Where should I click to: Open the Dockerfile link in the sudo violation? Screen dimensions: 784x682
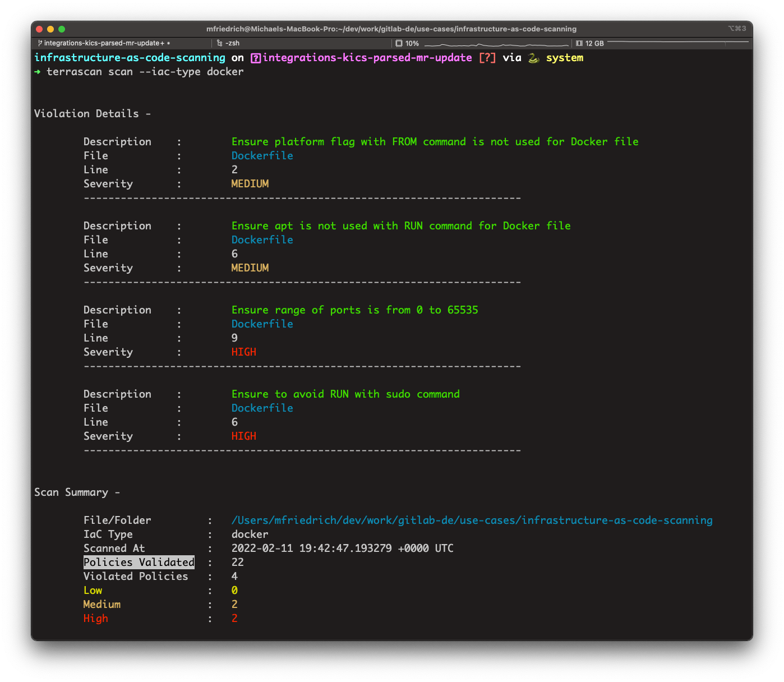click(262, 408)
